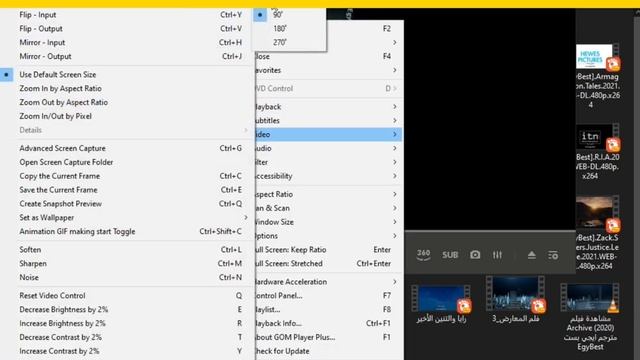Expand the Subtitles submenu
The height and width of the screenshot is (360, 640).
pyautogui.click(x=328, y=120)
